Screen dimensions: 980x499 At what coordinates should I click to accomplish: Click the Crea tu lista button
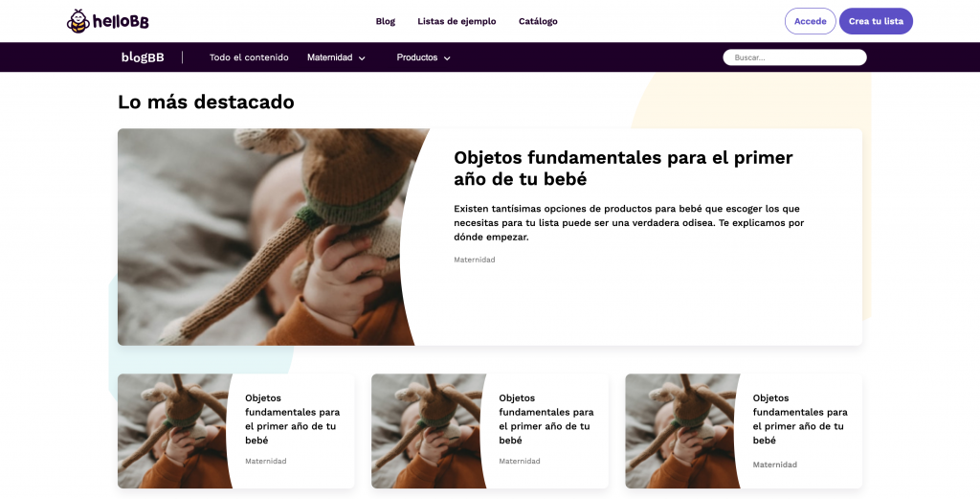pyautogui.click(x=876, y=21)
